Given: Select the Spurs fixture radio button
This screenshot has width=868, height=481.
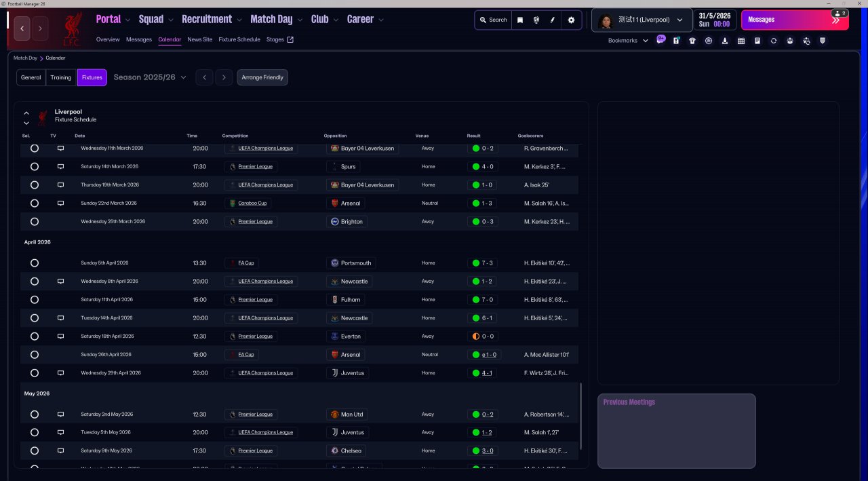Looking at the screenshot, I should coord(35,166).
